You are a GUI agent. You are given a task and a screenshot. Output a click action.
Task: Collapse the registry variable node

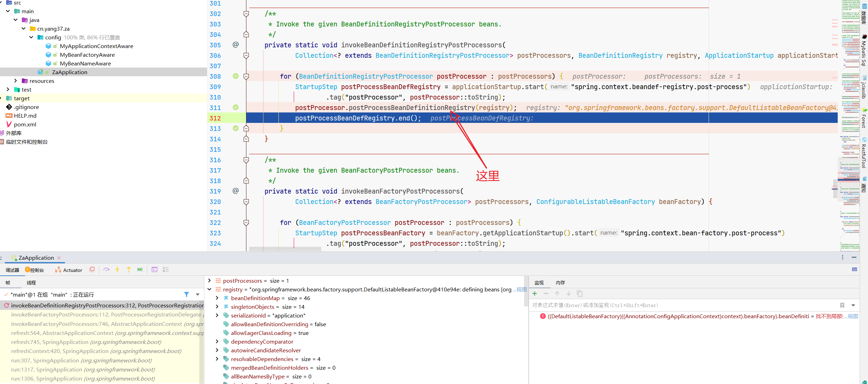coord(209,289)
